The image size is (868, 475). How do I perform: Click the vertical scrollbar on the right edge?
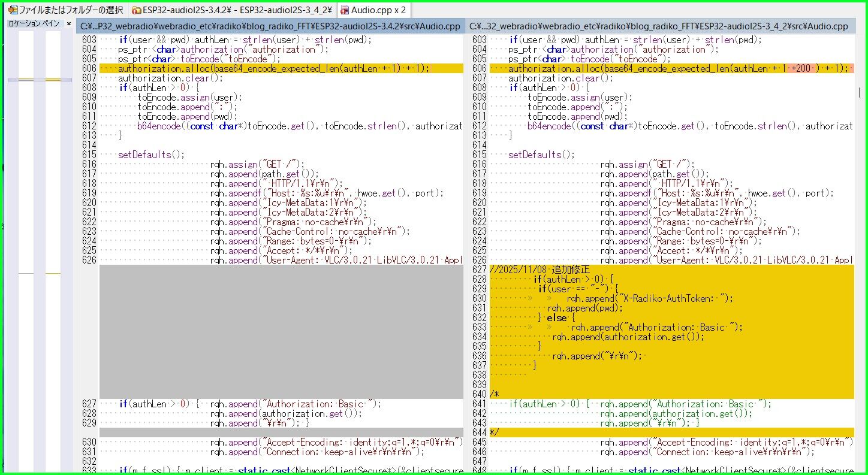point(858,90)
